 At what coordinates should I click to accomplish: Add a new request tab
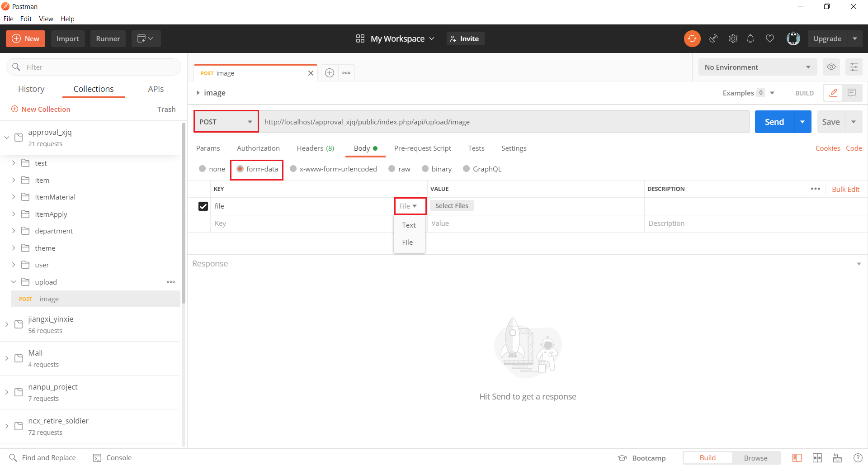330,73
